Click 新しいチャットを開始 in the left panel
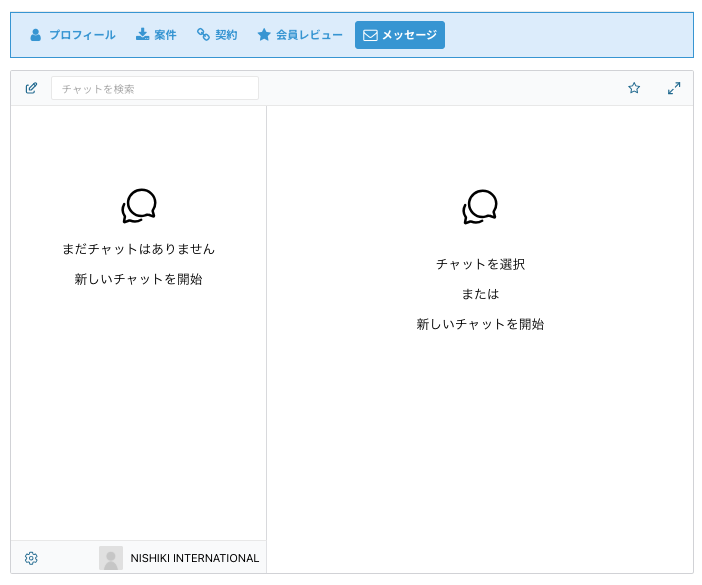This screenshot has height=585, width=702. [x=138, y=279]
